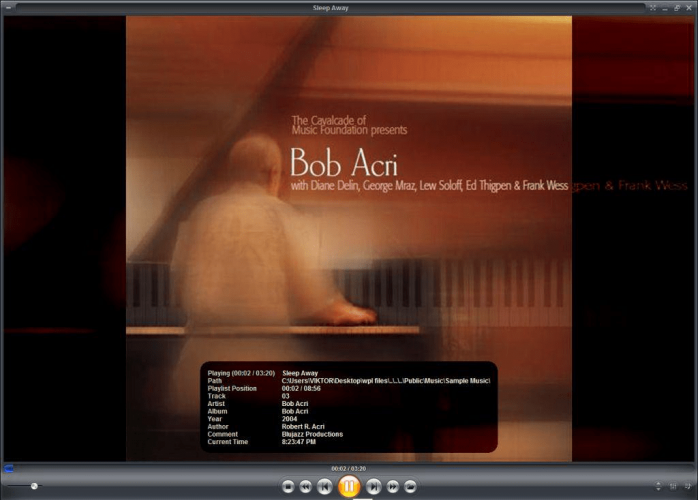The height and width of the screenshot is (500, 698).
Task: Minimize the player window
Action: pyautogui.click(x=665, y=8)
